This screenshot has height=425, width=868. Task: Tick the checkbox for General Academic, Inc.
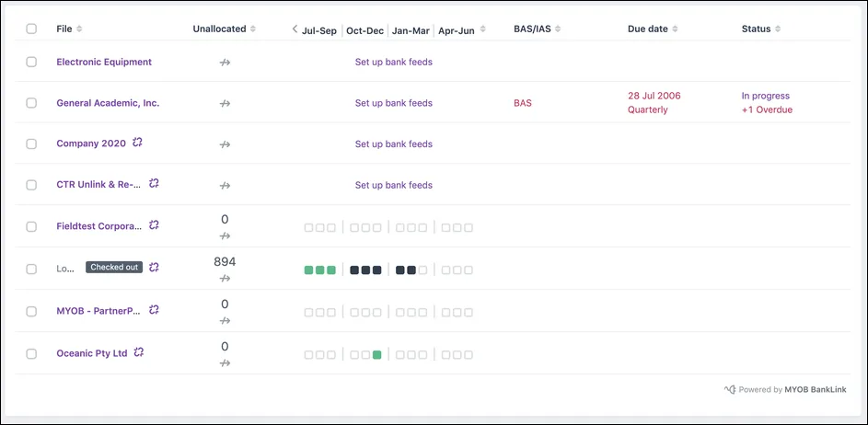click(31, 103)
